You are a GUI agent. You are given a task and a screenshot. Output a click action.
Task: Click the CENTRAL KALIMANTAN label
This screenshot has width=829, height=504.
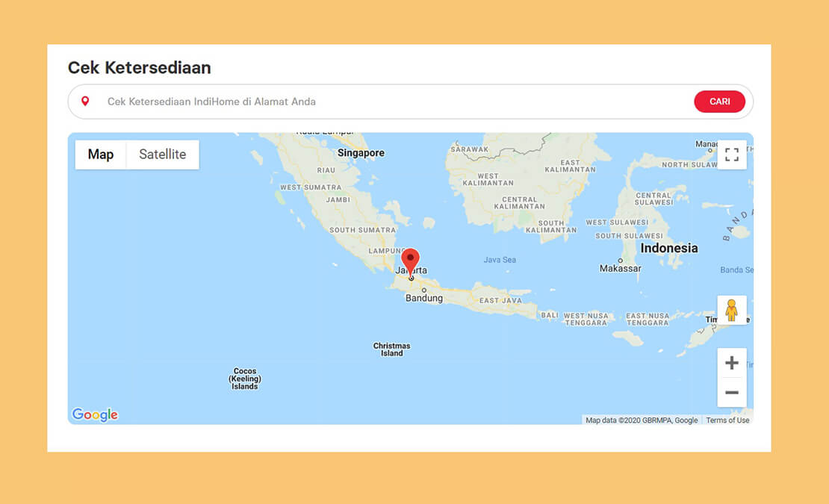tap(519, 203)
